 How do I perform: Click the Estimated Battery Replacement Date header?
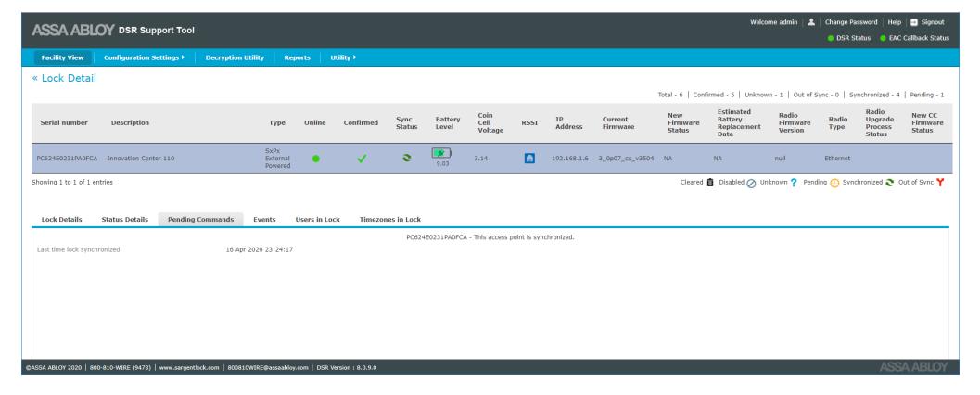point(739,122)
